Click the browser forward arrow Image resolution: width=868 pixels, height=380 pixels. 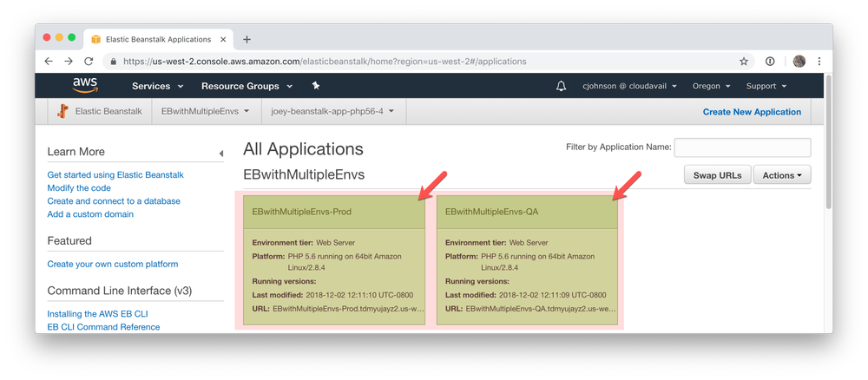click(x=69, y=62)
